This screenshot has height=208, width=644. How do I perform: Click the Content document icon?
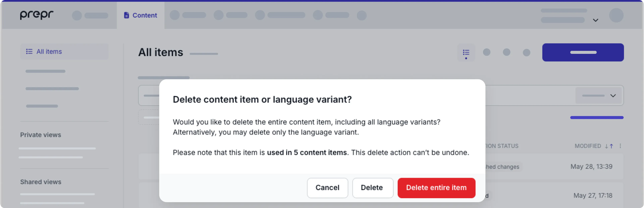coord(126,15)
